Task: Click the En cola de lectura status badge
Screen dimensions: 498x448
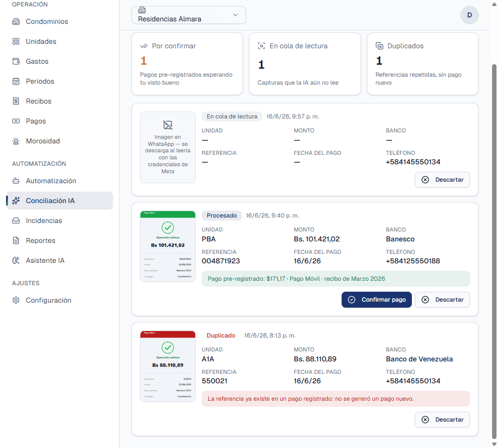Action: click(232, 116)
